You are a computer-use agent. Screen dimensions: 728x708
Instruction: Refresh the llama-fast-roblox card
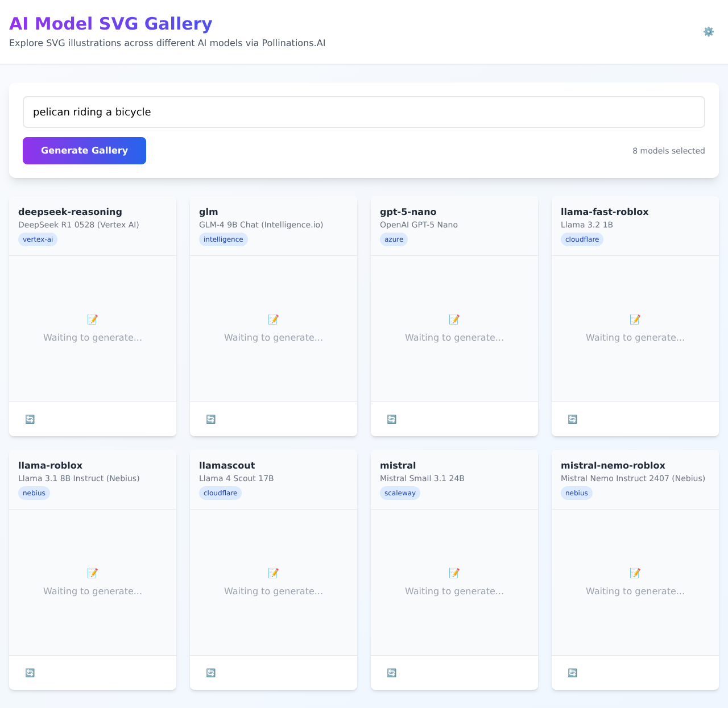pos(573,419)
